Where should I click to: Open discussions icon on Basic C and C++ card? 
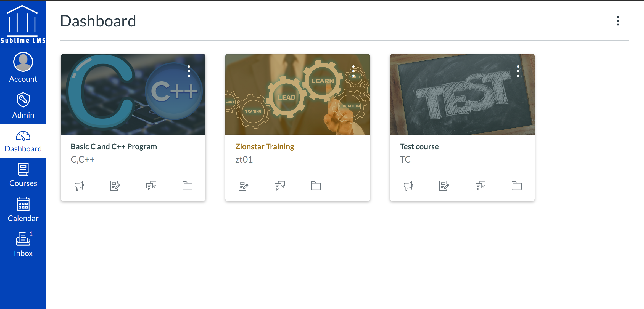click(x=151, y=186)
